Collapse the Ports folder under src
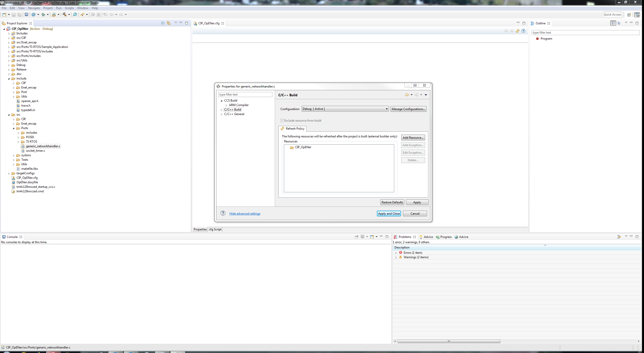Viewport: 644px width, 353px height. (14, 128)
